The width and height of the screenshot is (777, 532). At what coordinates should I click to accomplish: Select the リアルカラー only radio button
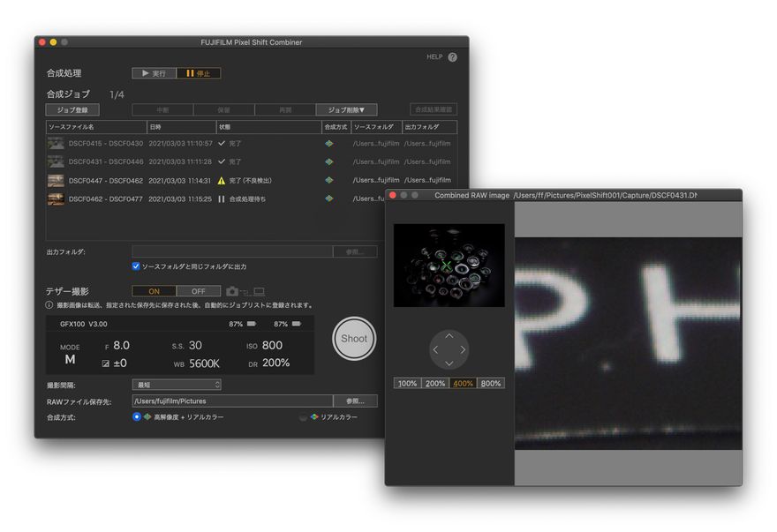303,417
